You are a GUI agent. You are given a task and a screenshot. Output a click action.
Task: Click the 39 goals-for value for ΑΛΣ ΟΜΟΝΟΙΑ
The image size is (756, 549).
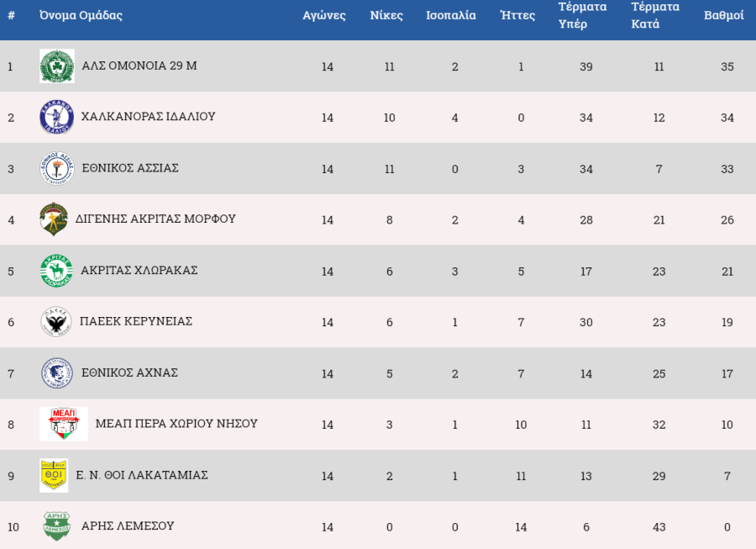(585, 66)
